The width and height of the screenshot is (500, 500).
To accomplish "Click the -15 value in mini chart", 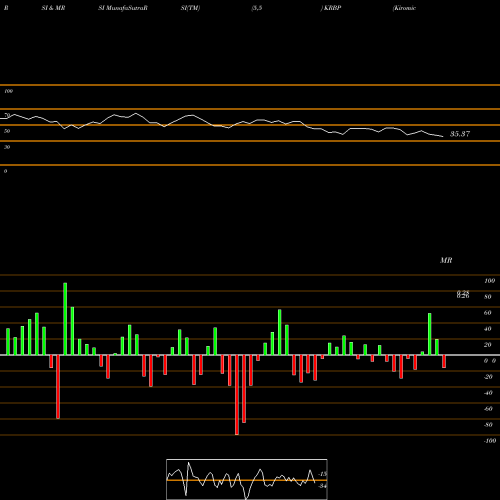I will pyautogui.click(x=323, y=474).
